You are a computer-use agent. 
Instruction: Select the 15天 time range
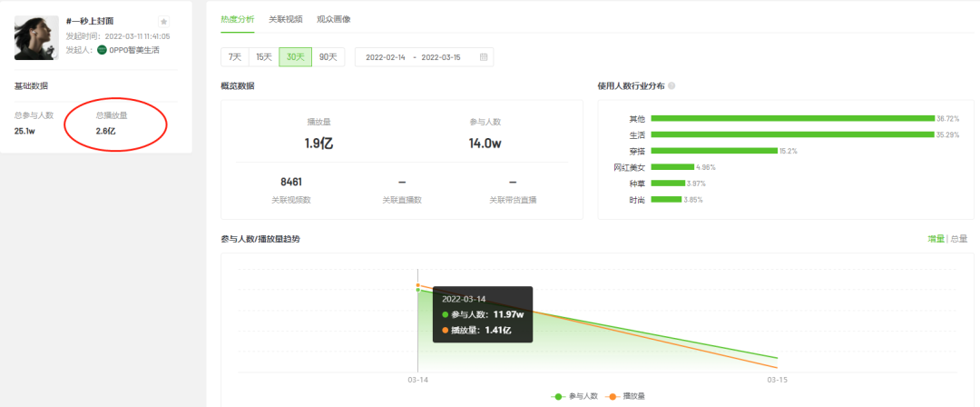coord(264,57)
